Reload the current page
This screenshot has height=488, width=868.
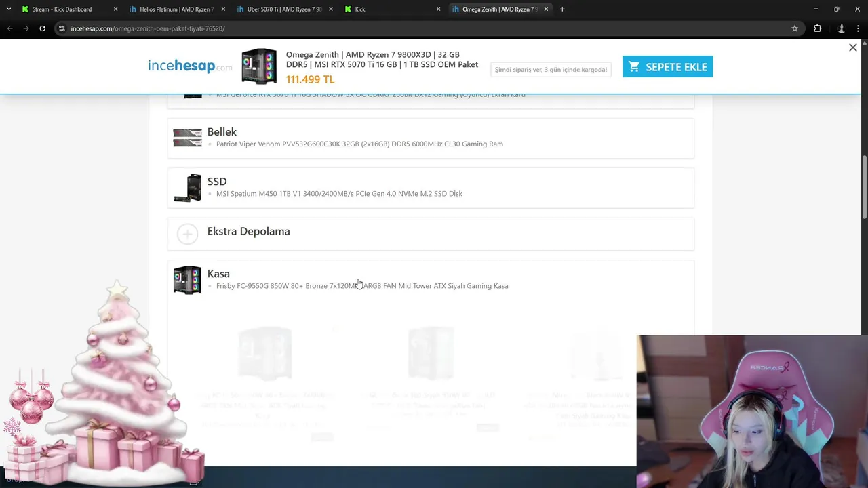tap(42, 28)
